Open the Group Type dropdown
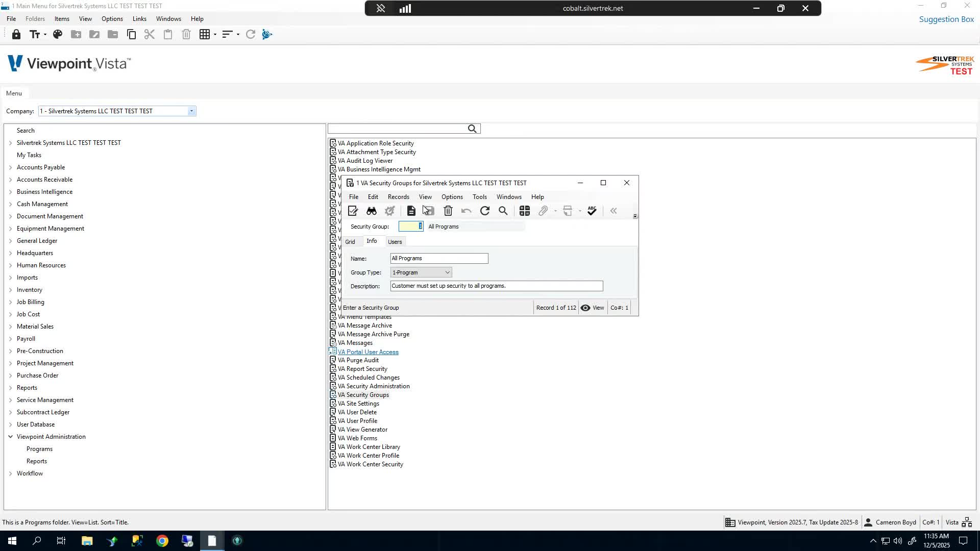This screenshot has width=980, height=551. pyautogui.click(x=447, y=272)
